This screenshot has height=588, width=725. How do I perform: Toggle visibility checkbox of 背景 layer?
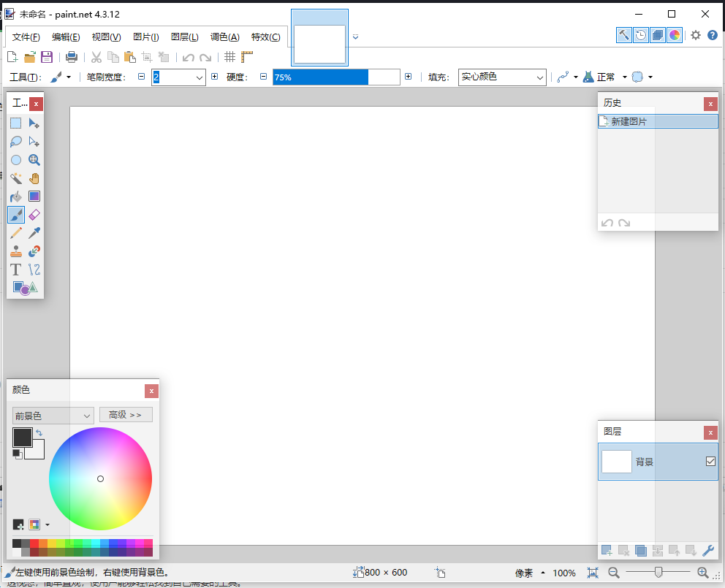point(710,462)
